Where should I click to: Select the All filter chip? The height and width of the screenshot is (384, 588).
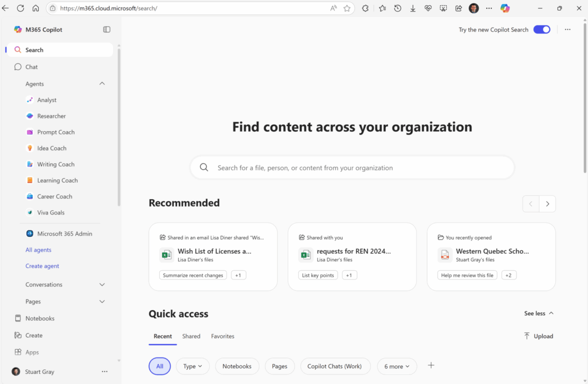pos(160,366)
